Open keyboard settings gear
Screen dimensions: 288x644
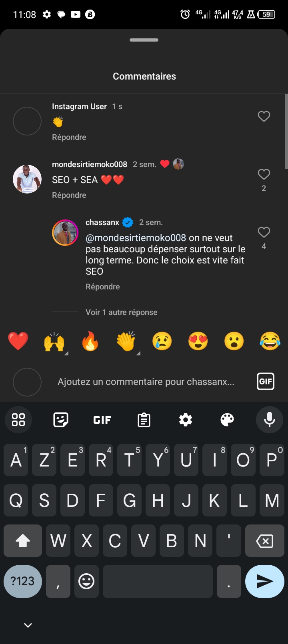tap(186, 420)
